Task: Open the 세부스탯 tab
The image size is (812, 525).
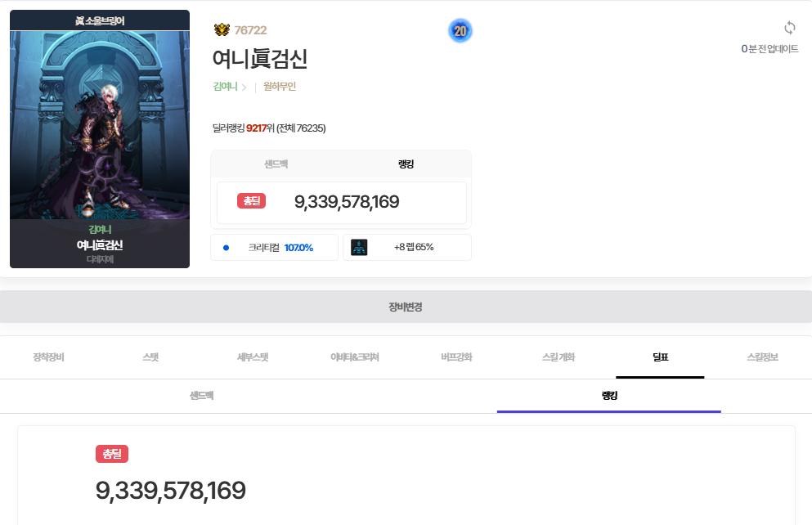Action: pyautogui.click(x=253, y=357)
